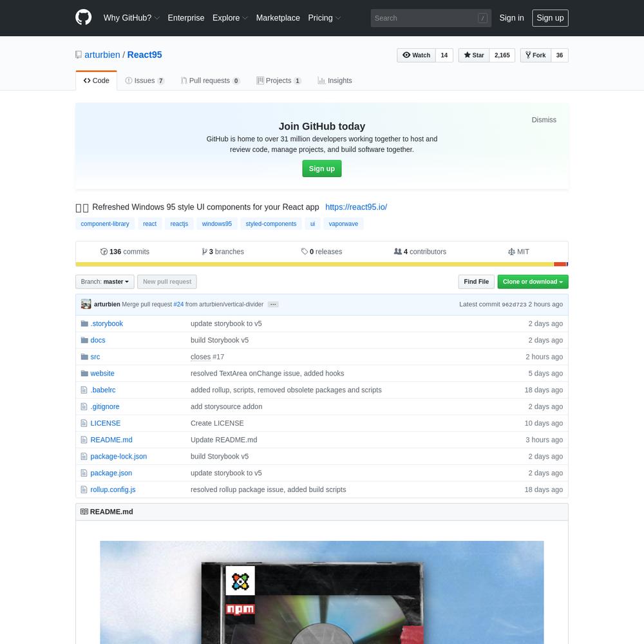Click the .gitignore file icon
644x644 pixels.
[x=84, y=406]
